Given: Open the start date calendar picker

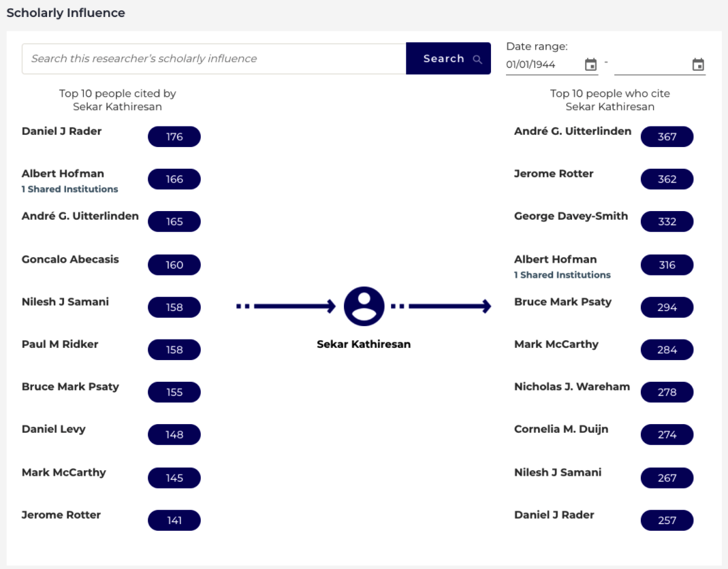Looking at the screenshot, I should 590,65.
